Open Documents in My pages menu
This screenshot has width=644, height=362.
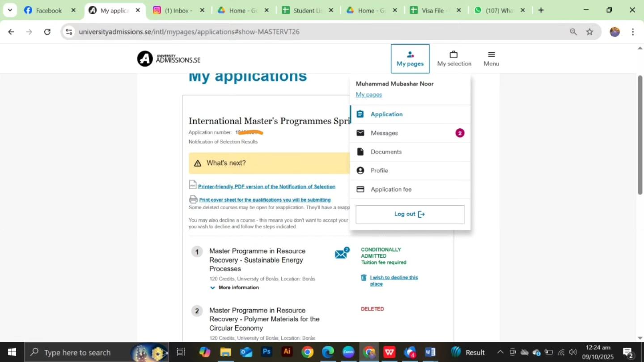410,152
